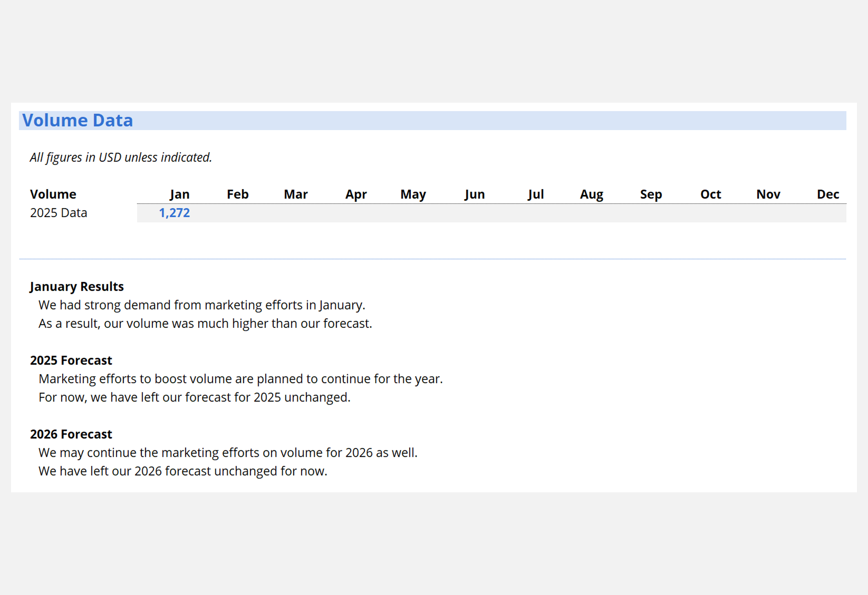Click the 2026 Forecast heading

pos(71,434)
